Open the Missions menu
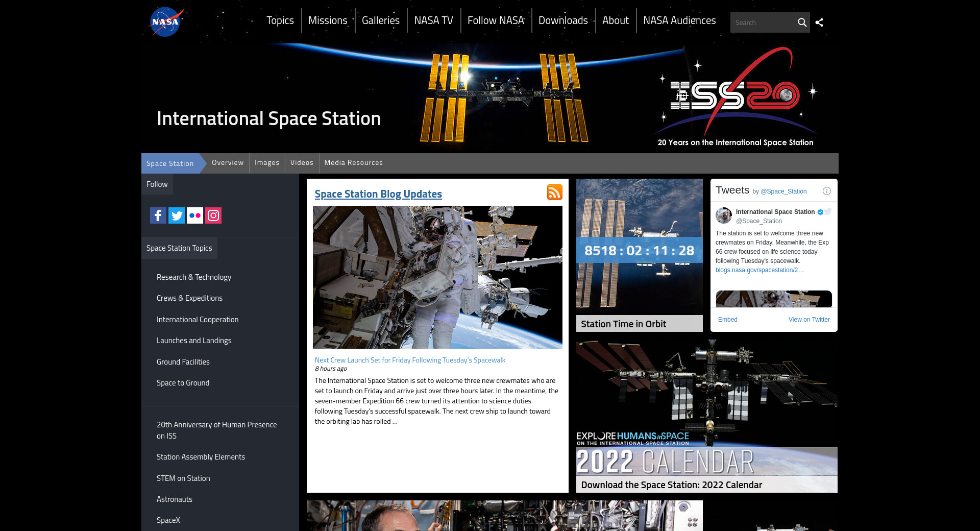The width and height of the screenshot is (980, 531). coord(328,20)
